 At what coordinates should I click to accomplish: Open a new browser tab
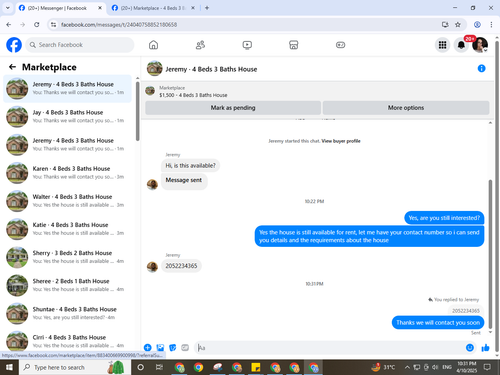[x=207, y=8]
